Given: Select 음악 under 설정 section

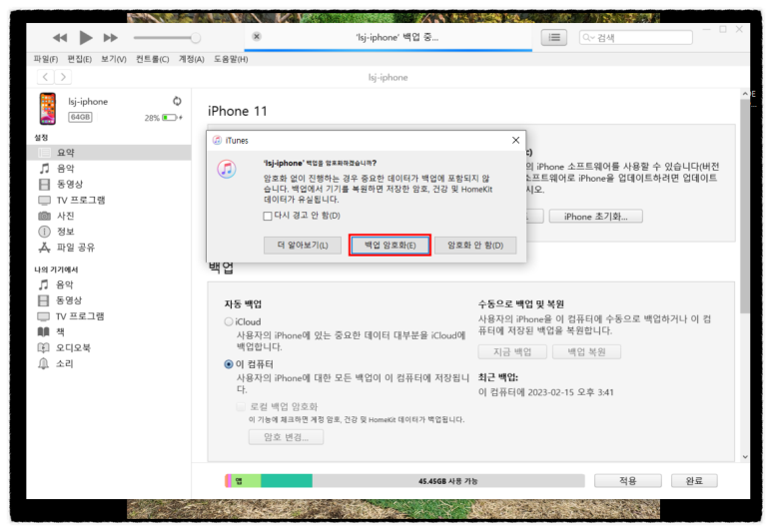Looking at the screenshot, I should [x=109, y=169].
